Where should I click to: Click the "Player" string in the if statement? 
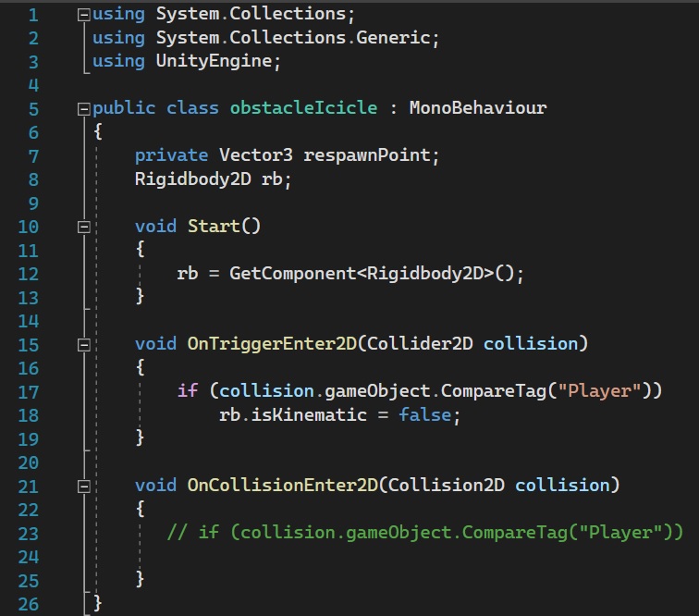tap(606, 390)
